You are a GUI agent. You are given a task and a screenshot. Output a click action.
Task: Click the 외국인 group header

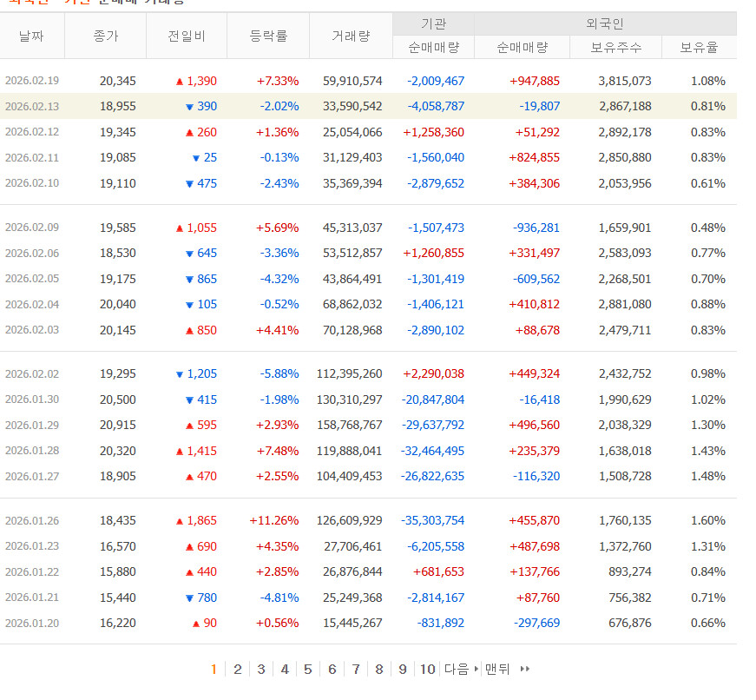click(x=605, y=23)
